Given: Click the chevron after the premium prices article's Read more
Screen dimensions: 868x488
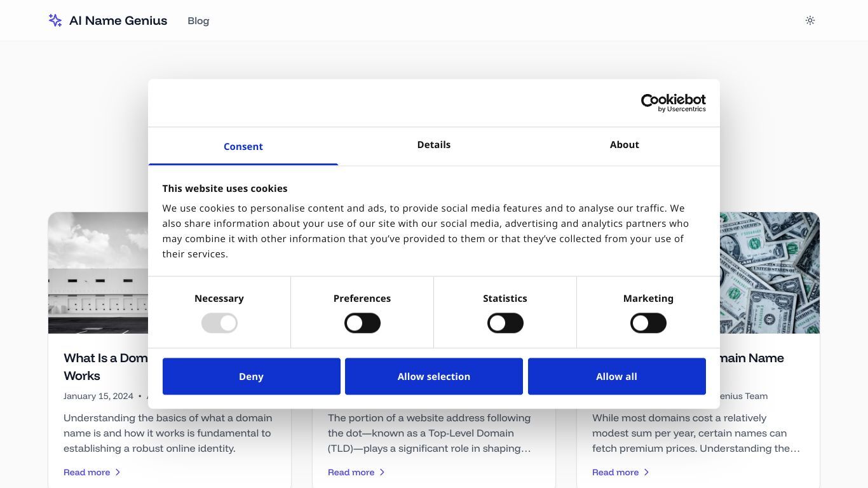Looking at the screenshot, I should (646, 472).
